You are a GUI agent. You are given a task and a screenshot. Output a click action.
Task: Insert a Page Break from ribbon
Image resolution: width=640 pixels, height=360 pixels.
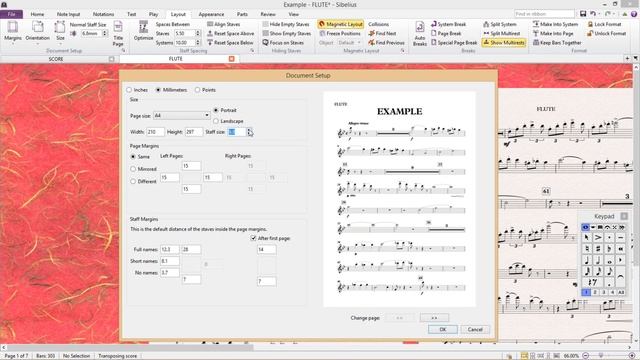[x=446, y=33]
